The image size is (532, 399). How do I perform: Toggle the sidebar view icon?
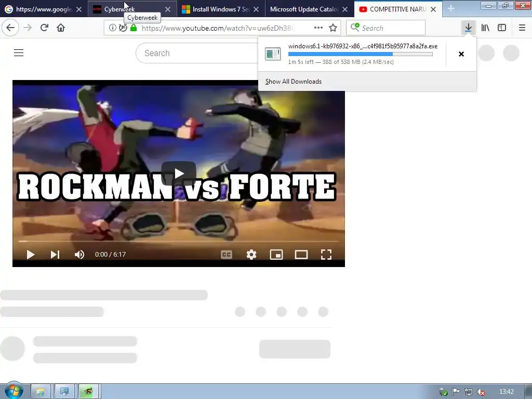pos(502,28)
